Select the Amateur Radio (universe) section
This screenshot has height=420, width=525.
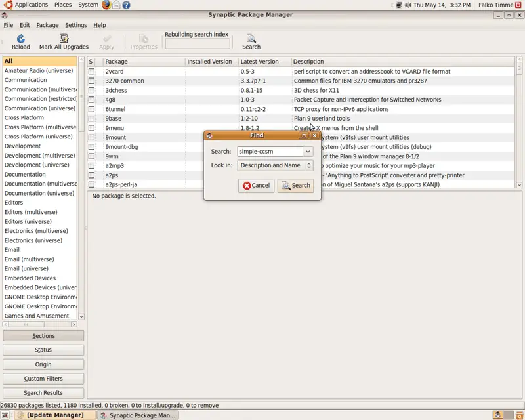(40, 71)
